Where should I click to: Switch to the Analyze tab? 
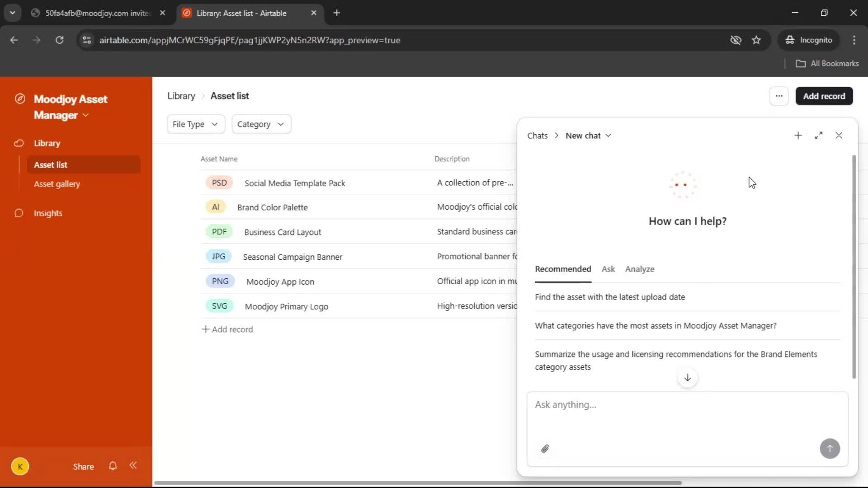640,269
